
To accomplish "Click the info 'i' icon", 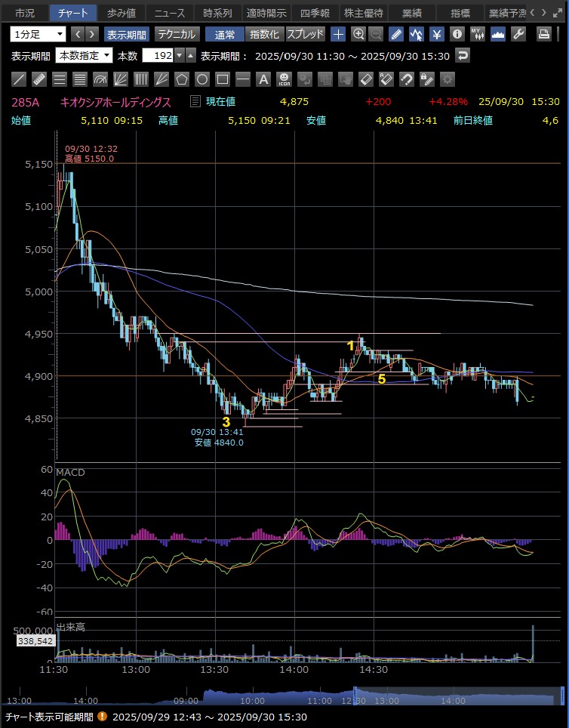I will [457, 34].
